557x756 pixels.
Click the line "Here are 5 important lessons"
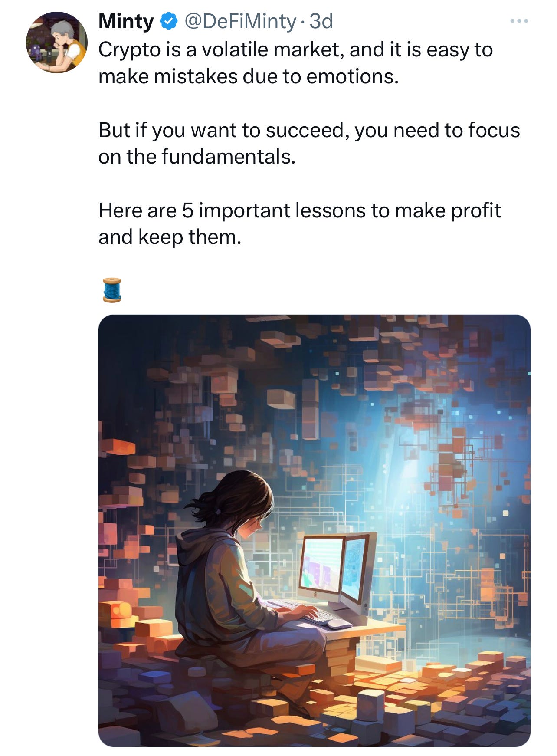pyautogui.click(x=299, y=211)
